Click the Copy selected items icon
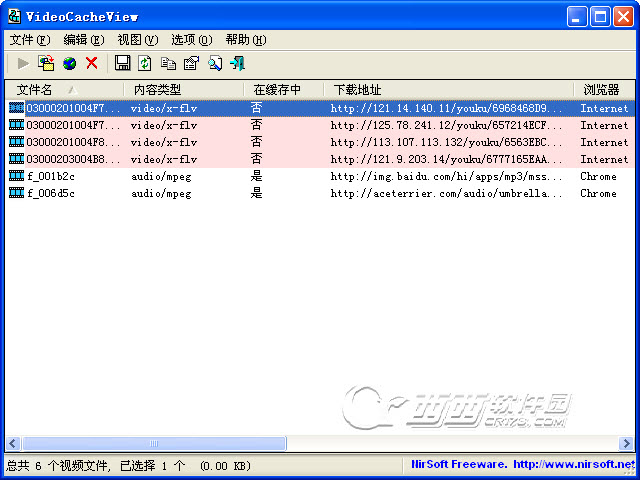Image resolution: width=640 pixels, height=480 pixels. point(168,63)
